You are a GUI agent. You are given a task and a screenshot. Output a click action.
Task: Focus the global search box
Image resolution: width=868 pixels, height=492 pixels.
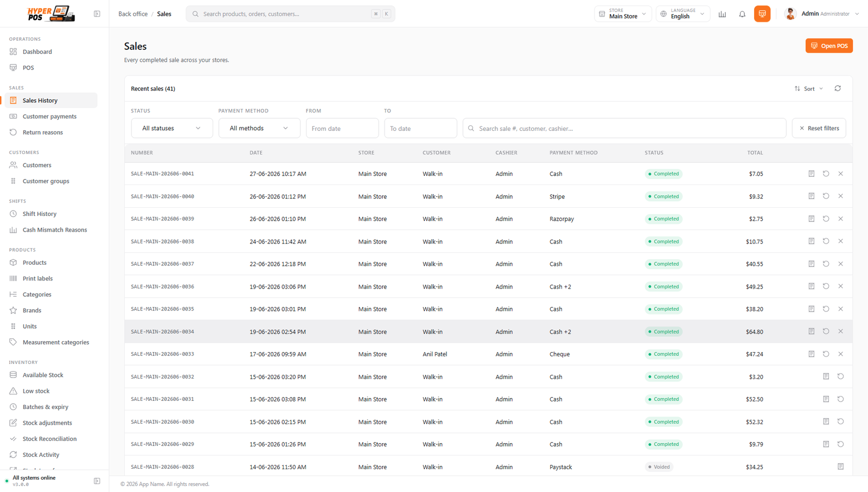point(290,14)
